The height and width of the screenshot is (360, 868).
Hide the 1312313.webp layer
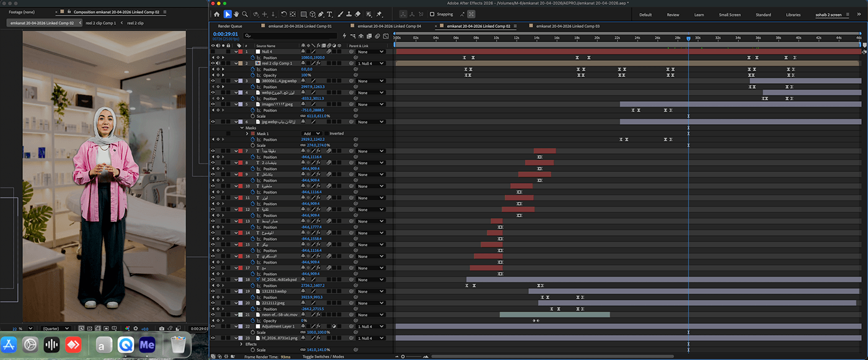(213, 291)
